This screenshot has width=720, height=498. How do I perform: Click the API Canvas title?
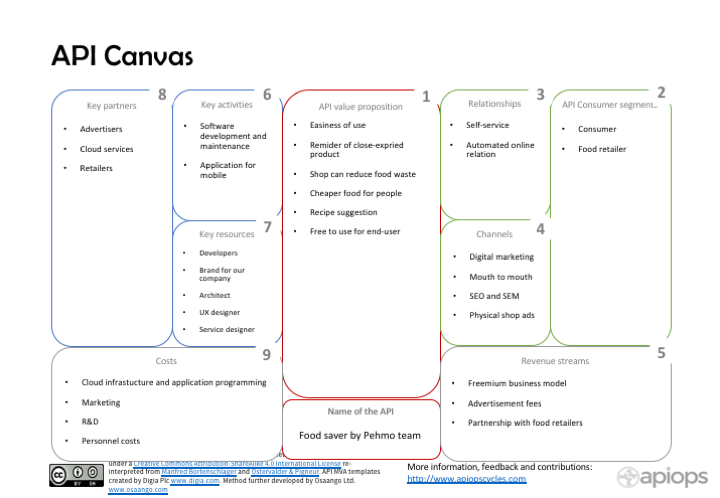pos(122,56)
